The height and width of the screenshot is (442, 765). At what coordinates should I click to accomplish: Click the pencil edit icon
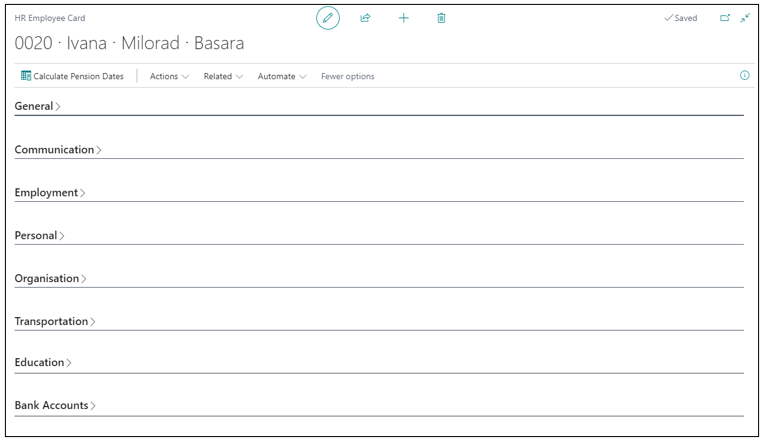tap(327, 18)
